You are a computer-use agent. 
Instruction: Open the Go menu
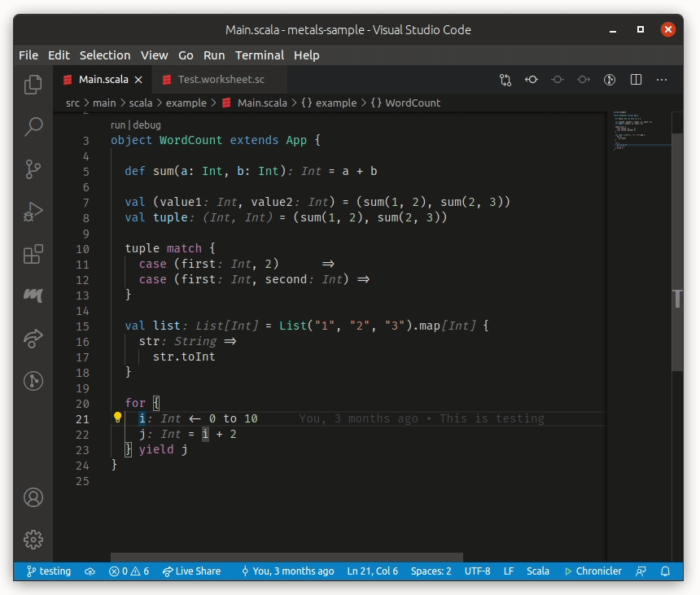186,55
